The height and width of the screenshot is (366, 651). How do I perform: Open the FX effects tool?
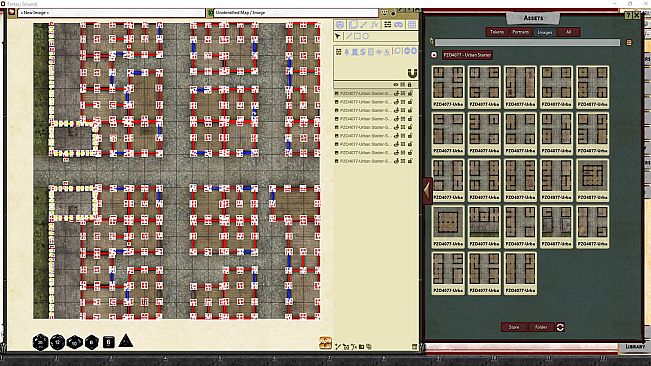point(375,25)
